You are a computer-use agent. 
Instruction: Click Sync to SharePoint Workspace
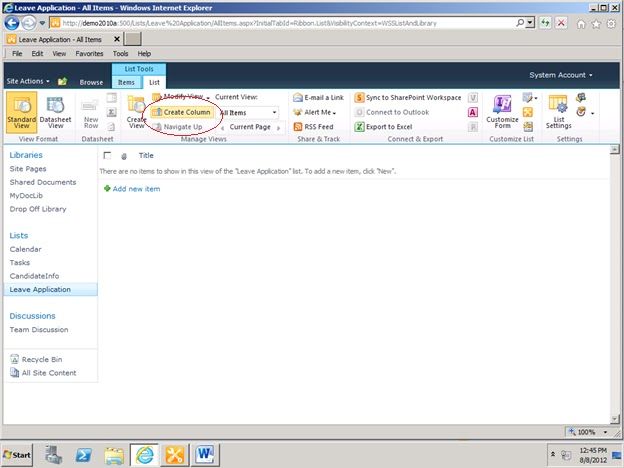[x=408, y=98]
